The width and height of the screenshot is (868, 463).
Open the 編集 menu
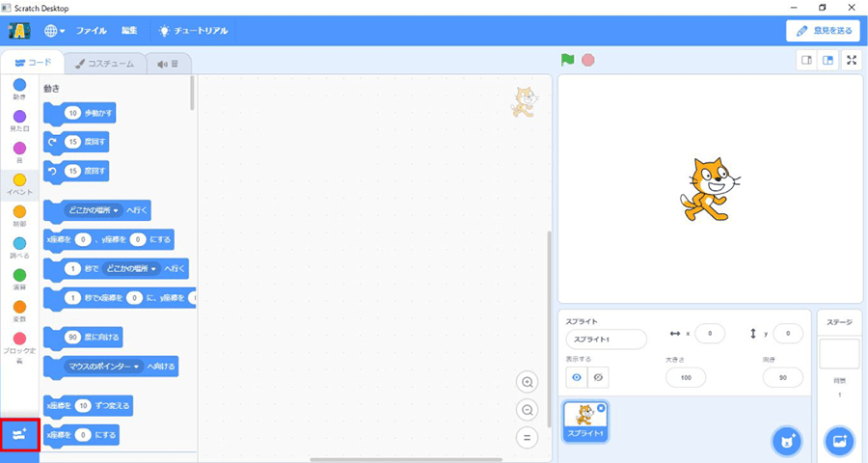click(x=129, y=31)
